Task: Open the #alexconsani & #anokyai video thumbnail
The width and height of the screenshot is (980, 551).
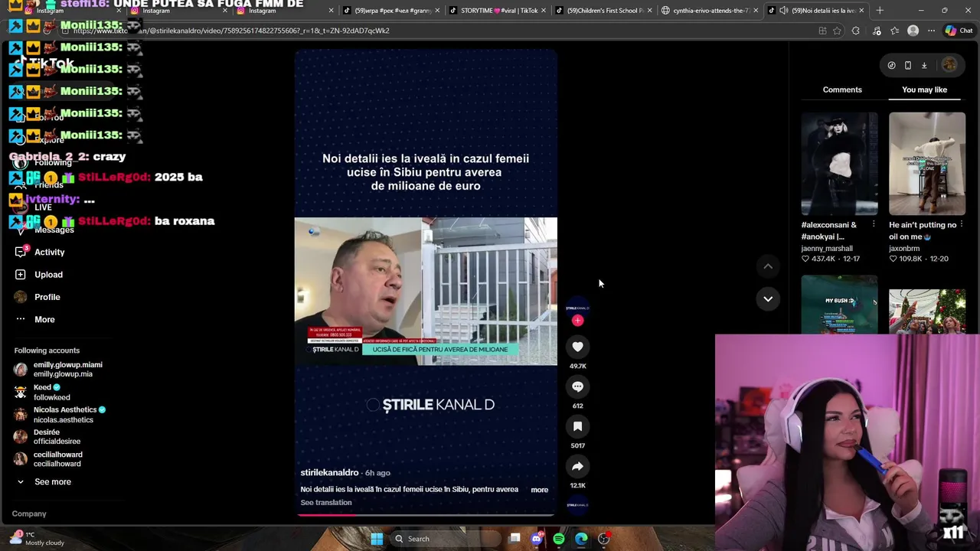Action: click(839, 164)
